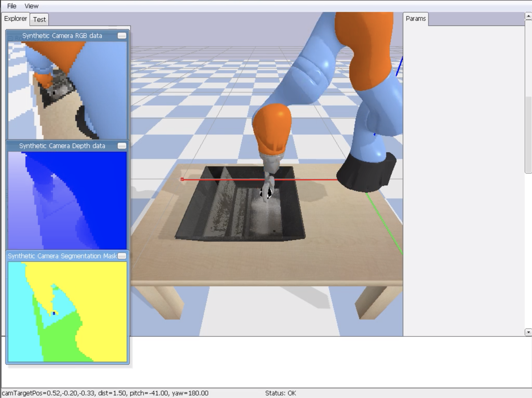Click the orange wrist joint of the arm
Image resolution: width=532 pixels, height=398 pixels.
click(x=272, y=130)
